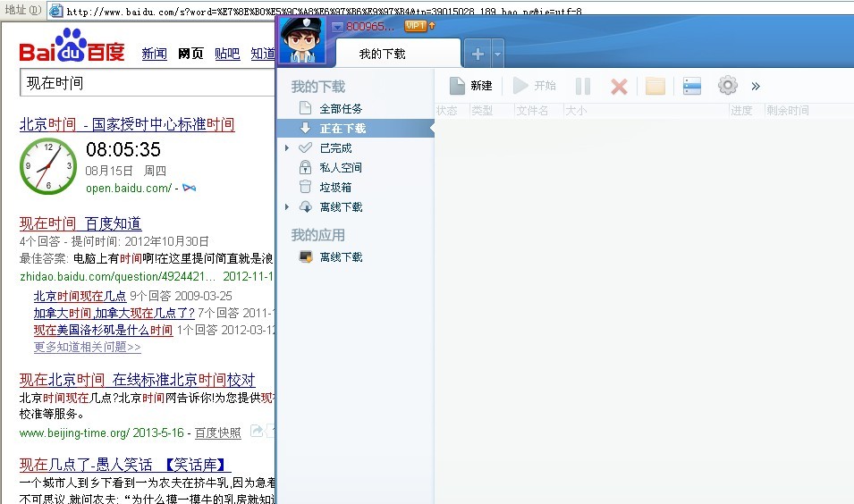Click the 我的应用 sidebar heading
The image size is (854, 504).
(x=318, y=235)
